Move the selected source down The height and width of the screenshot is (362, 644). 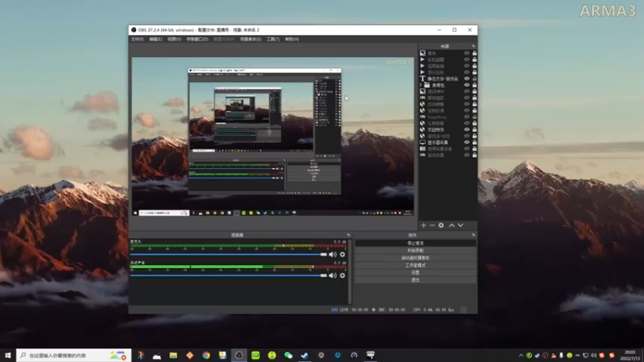pos(460,225)
